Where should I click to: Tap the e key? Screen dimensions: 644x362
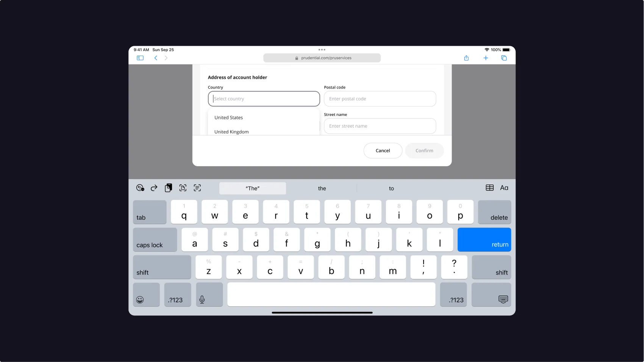245,212
